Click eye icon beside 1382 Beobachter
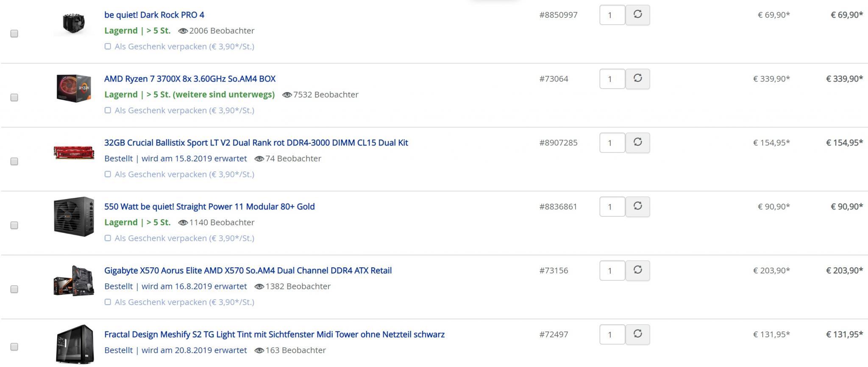Screen dimensions: 868x367 pyautogui.click(x=259, y=286)
